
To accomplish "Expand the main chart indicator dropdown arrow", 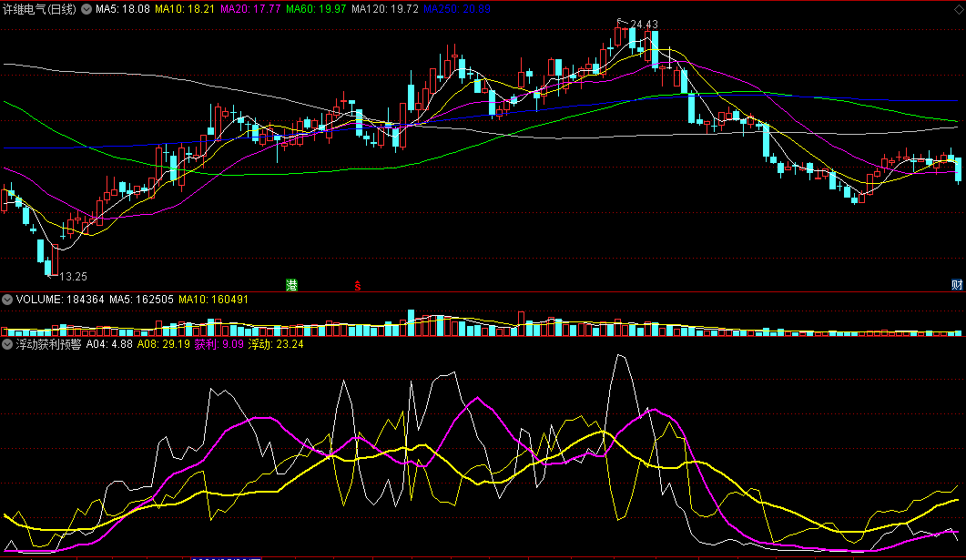I will pos(86,9).
